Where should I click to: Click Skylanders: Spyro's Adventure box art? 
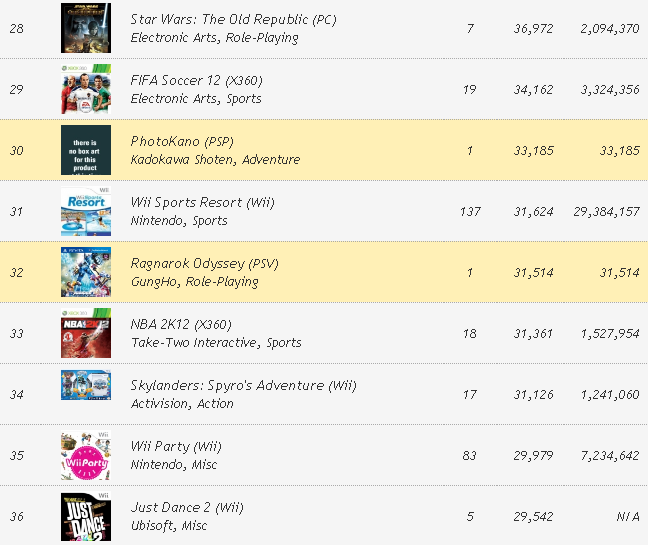pyautogui.click(x=86, y=394)
